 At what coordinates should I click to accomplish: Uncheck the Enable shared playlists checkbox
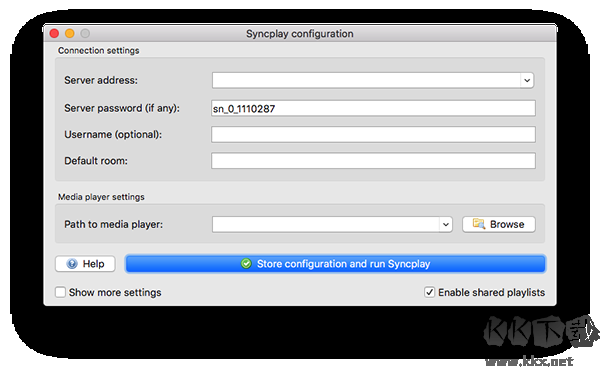(x=429, y=292)
